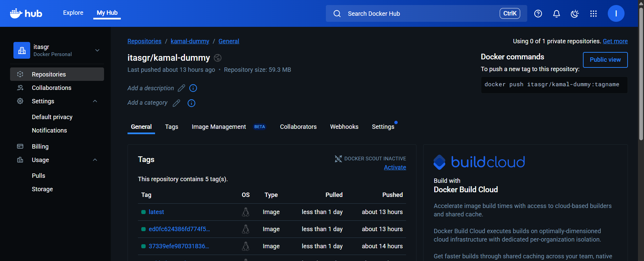The width and height of the screenshot is (644, 261).
Task: Show info next to Add a description
Action: pyautogui.click(x=193, y=88)
